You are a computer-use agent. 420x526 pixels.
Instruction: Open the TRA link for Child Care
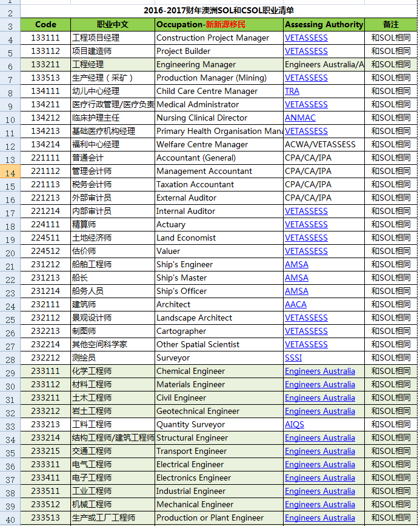click(292, 92)
